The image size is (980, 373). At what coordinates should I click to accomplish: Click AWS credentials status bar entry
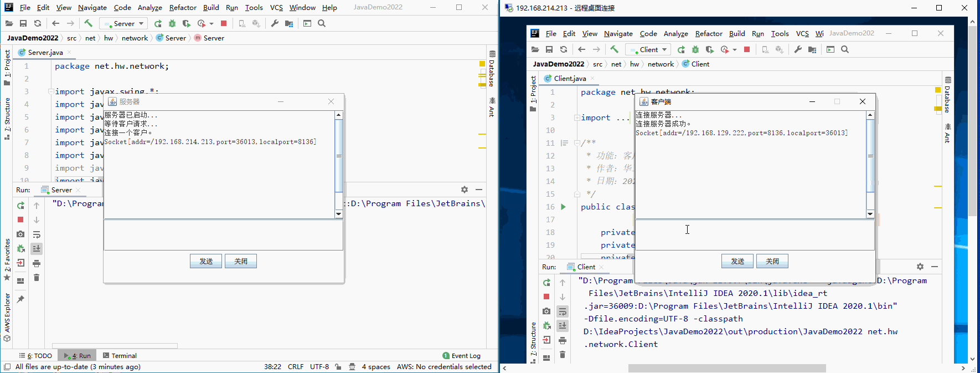tap(444, 367)
